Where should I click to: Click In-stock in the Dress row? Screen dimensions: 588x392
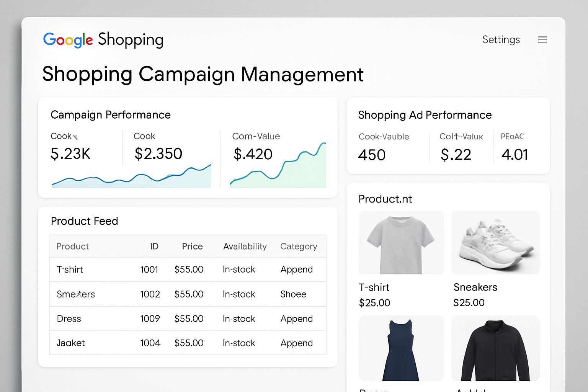click(x=239, y=319)
